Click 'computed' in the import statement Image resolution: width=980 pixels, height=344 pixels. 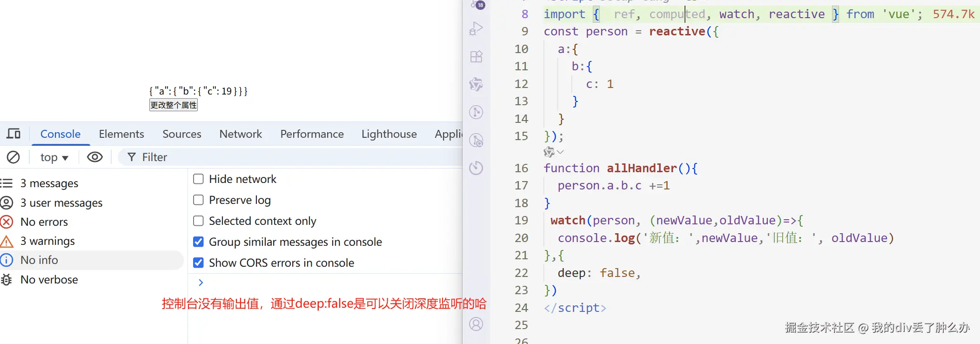677,14
